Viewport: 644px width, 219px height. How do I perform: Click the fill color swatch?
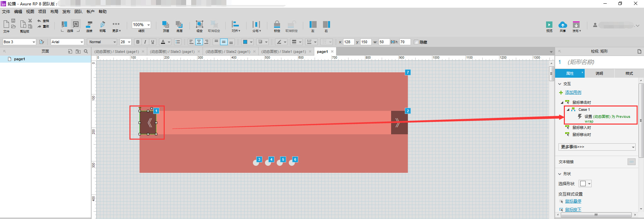245,42
